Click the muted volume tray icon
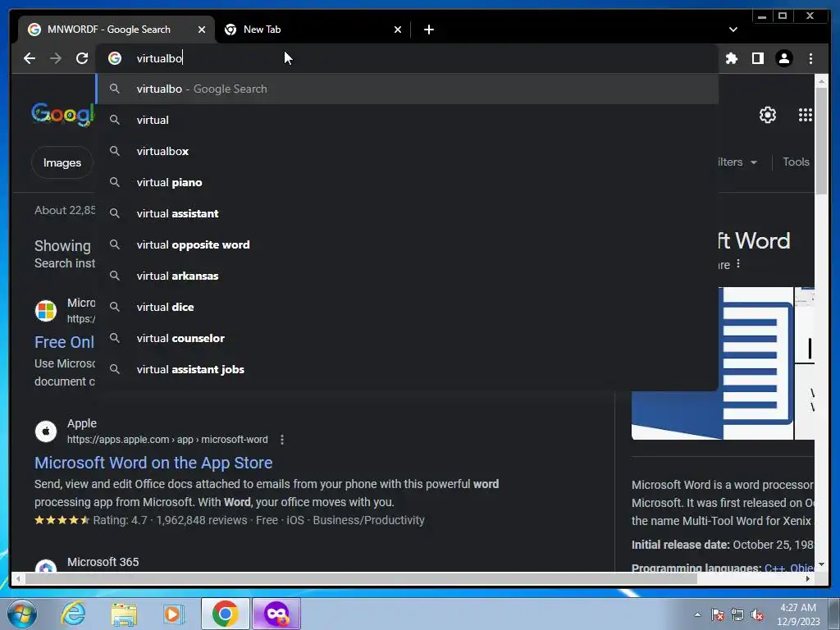 click(757, 614)
